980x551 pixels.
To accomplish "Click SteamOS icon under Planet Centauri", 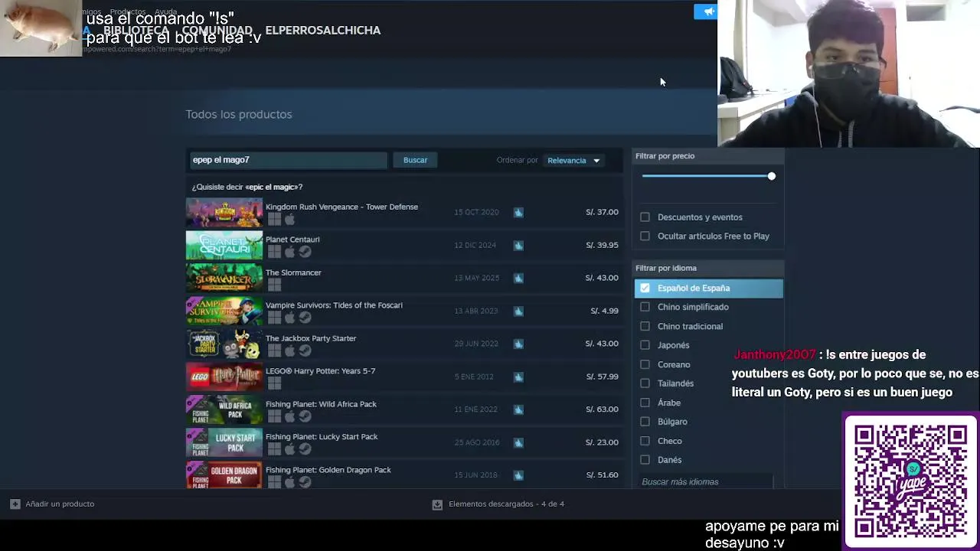I will click(305, 253).
